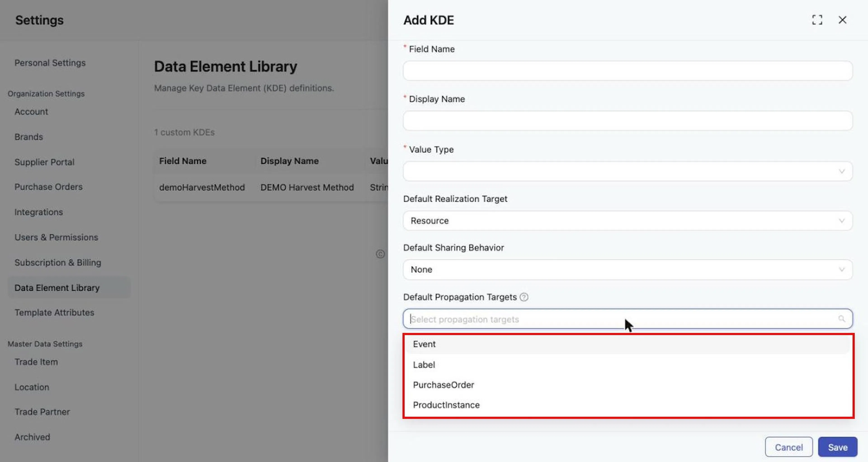Image resolution: width=868 pixels, height=462 pixels.
Task: Open Archived master data
Action: [32, 437]
